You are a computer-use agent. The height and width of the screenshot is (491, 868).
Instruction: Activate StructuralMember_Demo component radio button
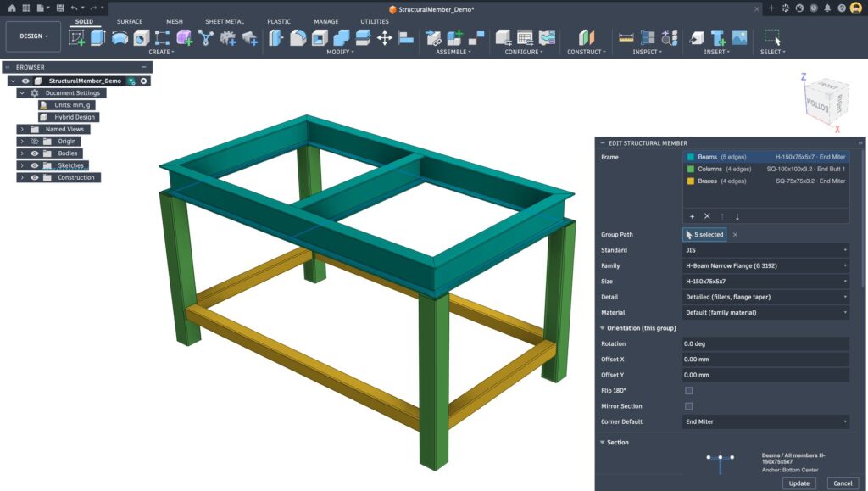tap(143, 81)
